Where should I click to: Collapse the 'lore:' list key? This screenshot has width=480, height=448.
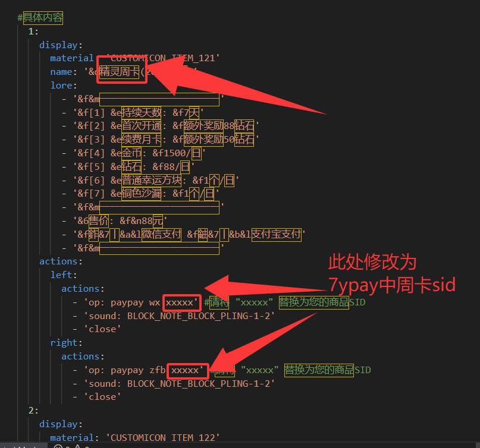coord(64,85)
